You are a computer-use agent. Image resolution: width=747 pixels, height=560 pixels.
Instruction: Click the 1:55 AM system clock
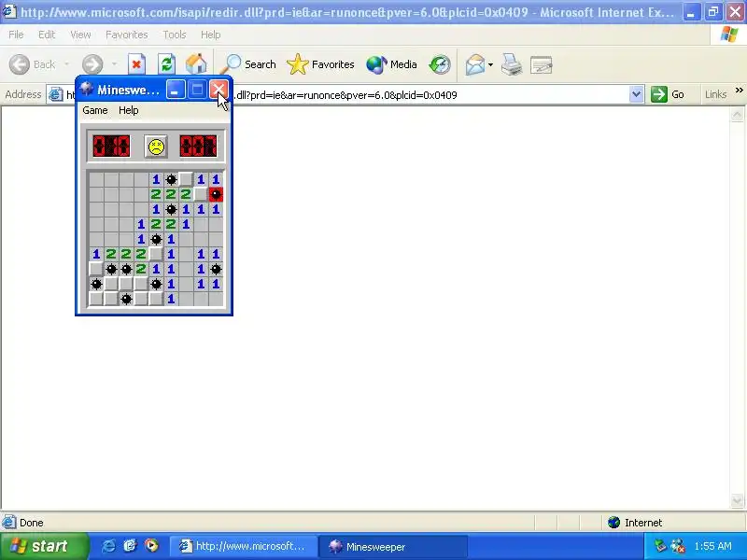click(x=713, y=546)
